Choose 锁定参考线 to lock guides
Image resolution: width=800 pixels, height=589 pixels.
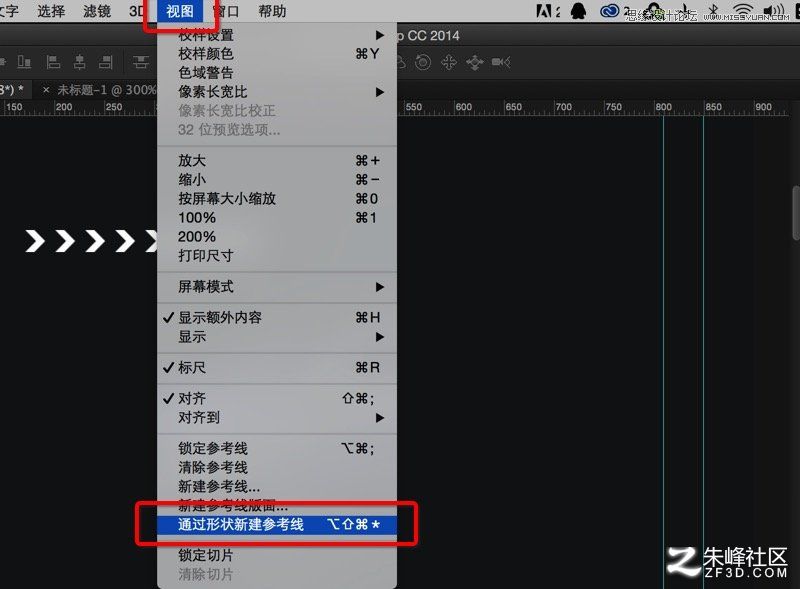point(277,449)
